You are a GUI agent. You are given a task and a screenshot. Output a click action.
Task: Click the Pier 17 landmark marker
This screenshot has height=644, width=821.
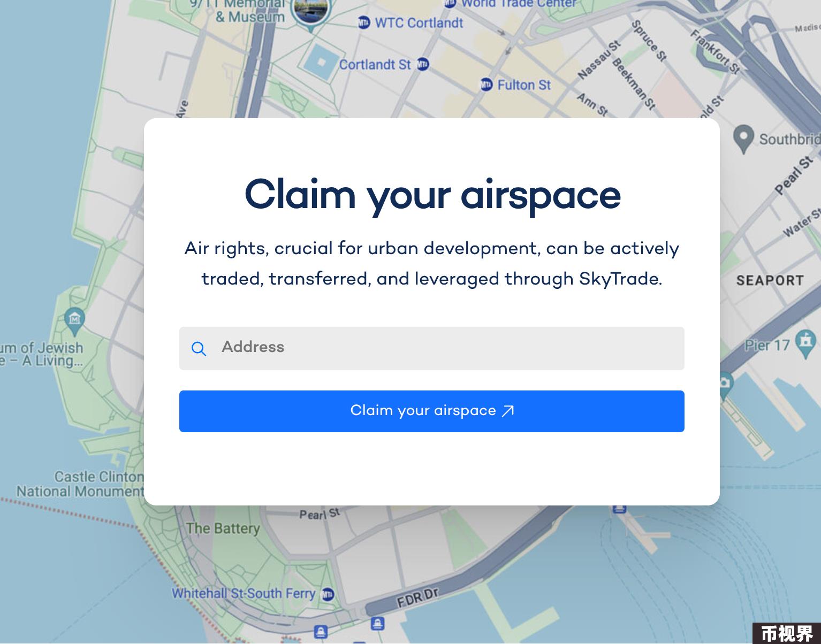[805, 341]
